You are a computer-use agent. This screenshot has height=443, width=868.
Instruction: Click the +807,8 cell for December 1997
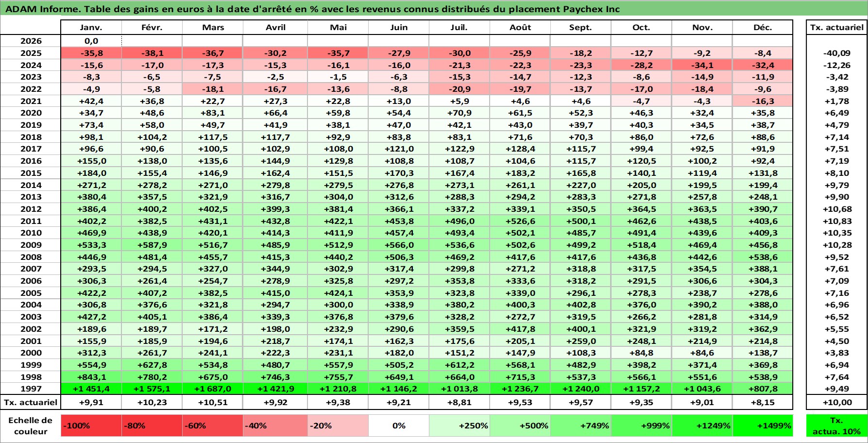763,389
